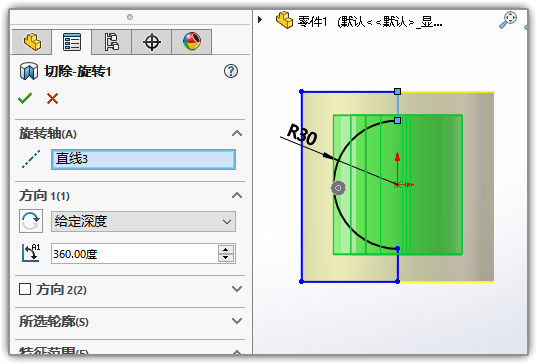Open the DisplayManager color ball tab
This screenshot has height=364, width=537.
coord(191,42)
